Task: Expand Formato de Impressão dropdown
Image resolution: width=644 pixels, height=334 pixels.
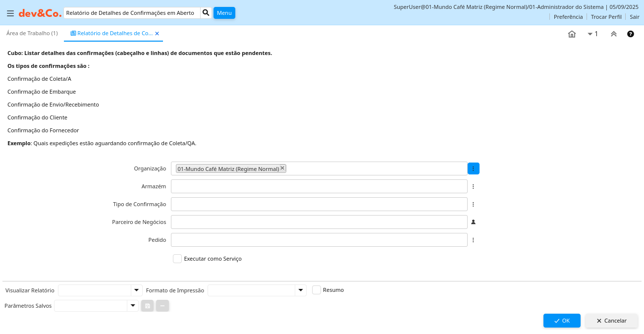Action: tap(301, 290)
